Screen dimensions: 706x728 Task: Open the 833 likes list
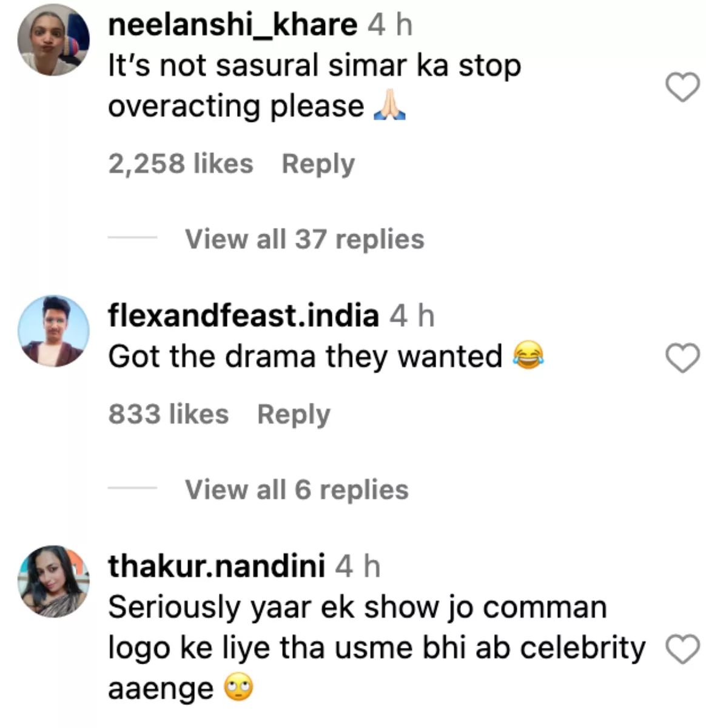click(x=169, y=414)
